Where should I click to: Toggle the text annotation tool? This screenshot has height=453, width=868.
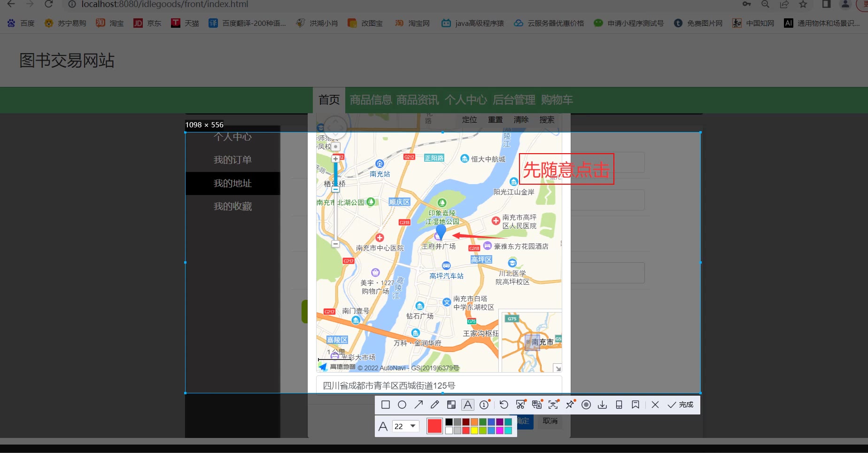[x=468, y=405]
